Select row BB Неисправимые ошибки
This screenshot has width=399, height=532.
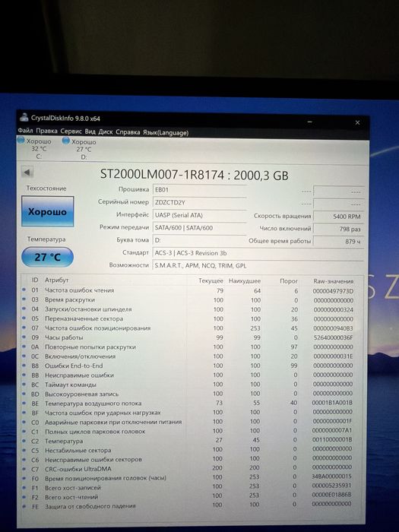click(x=192, y=375)
